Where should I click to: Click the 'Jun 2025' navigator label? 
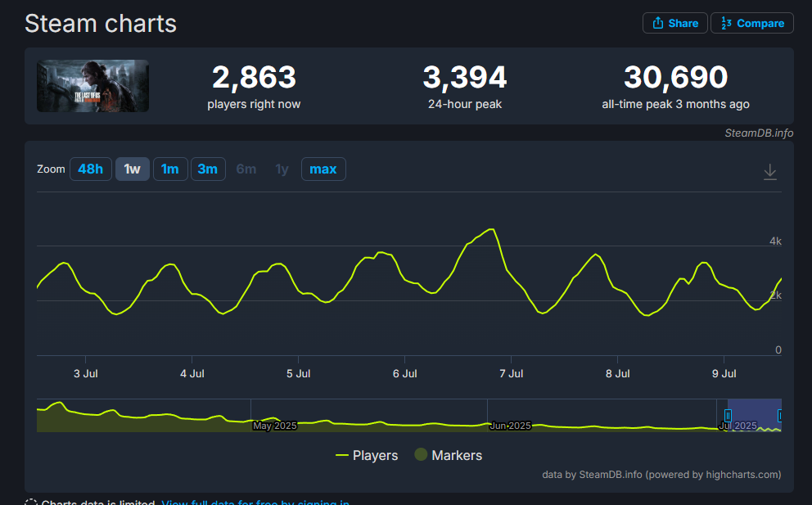tap(510, 426)
